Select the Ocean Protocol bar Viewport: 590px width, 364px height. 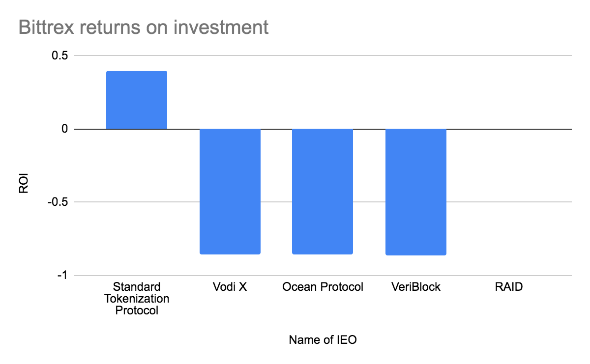coord(323,192)
